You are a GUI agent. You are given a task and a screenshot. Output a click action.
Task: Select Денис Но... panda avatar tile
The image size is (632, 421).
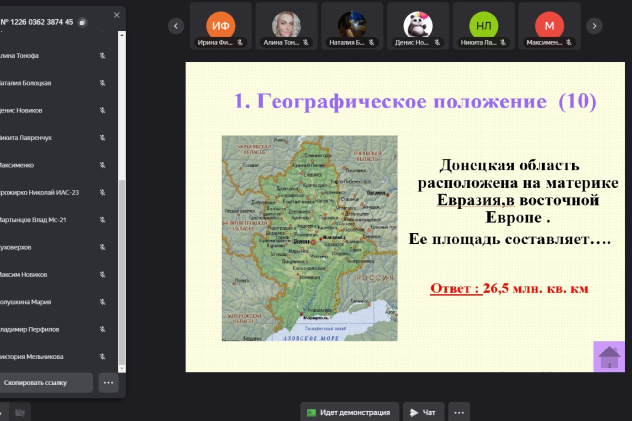[418, 26]
